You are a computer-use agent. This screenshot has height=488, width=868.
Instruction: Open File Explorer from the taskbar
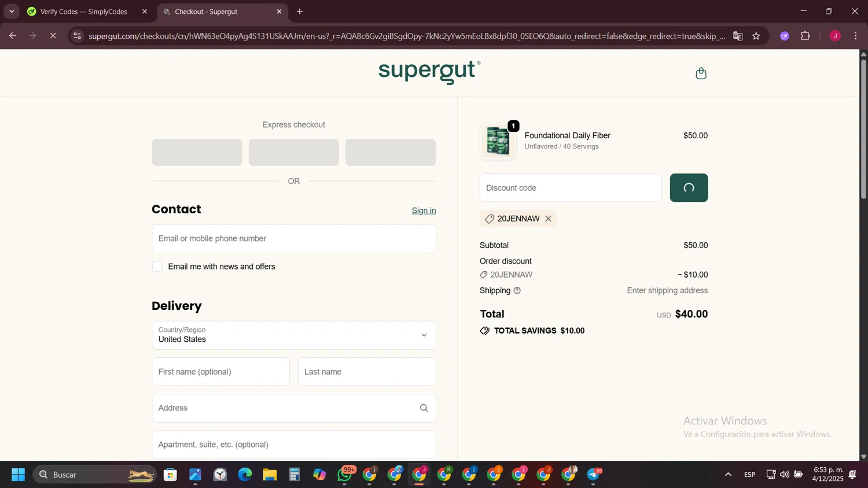pos(270,475)
